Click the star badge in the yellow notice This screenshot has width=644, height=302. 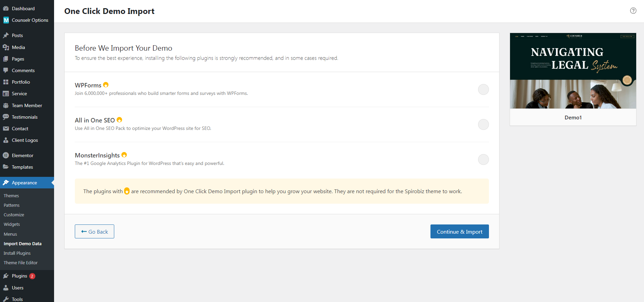tap(127, 191)
